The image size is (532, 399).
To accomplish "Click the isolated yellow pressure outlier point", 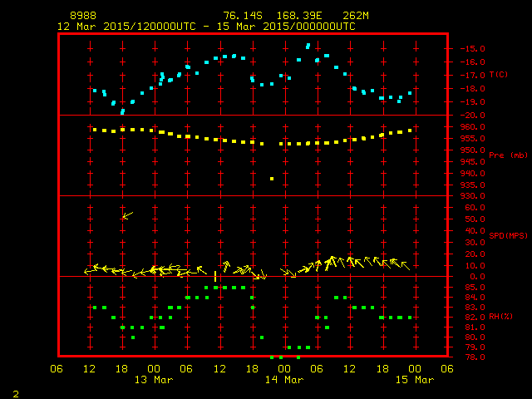I will pos(272,179).
